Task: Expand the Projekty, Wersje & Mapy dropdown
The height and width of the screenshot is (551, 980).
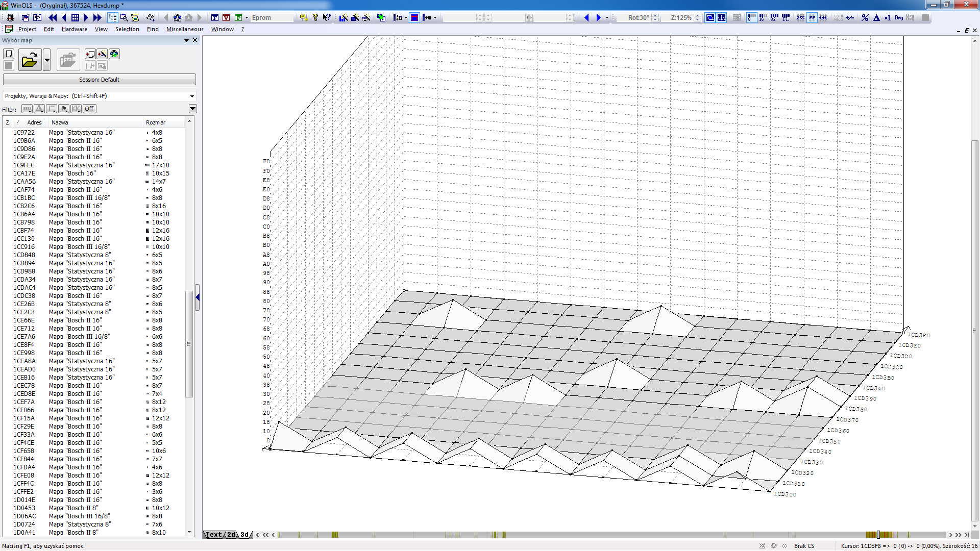Action: tap(192, 96)
